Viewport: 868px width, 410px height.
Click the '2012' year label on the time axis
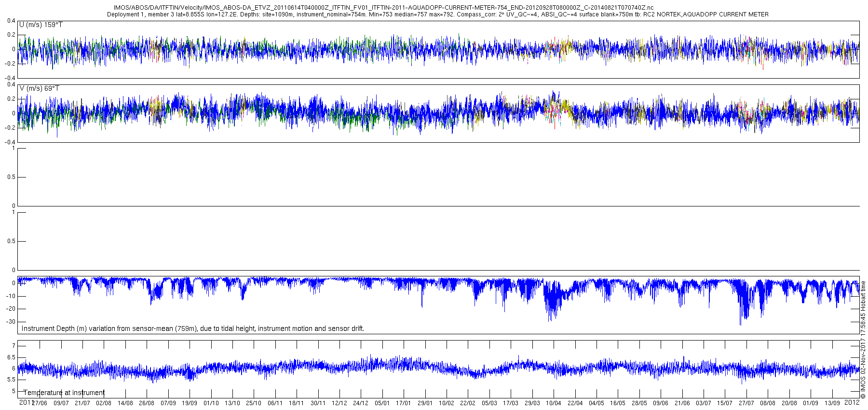click(852, 402)
